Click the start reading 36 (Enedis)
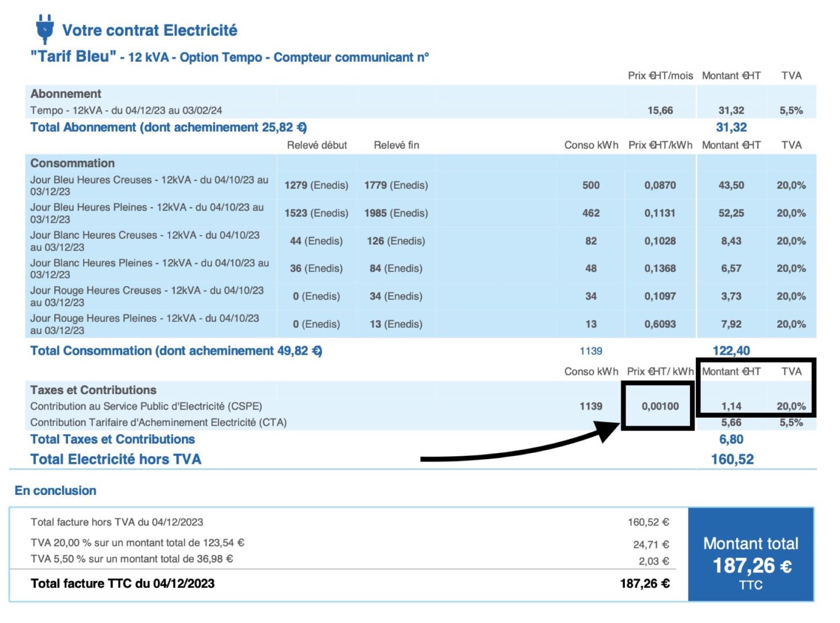 317,268
